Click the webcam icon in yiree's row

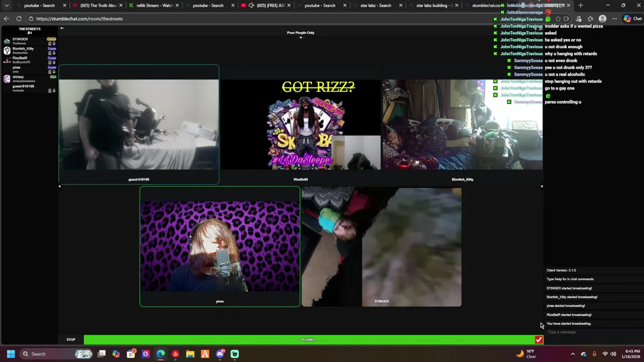[x=50, y=71]
